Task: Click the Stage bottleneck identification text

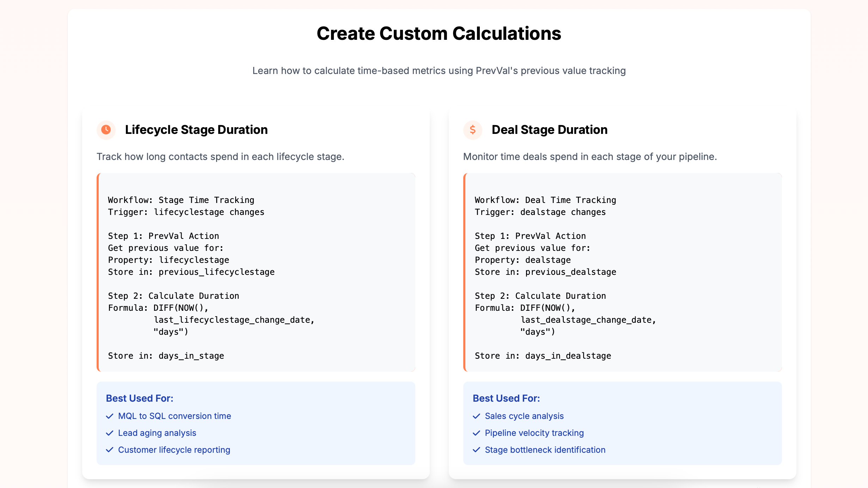Action: (545, 450)
